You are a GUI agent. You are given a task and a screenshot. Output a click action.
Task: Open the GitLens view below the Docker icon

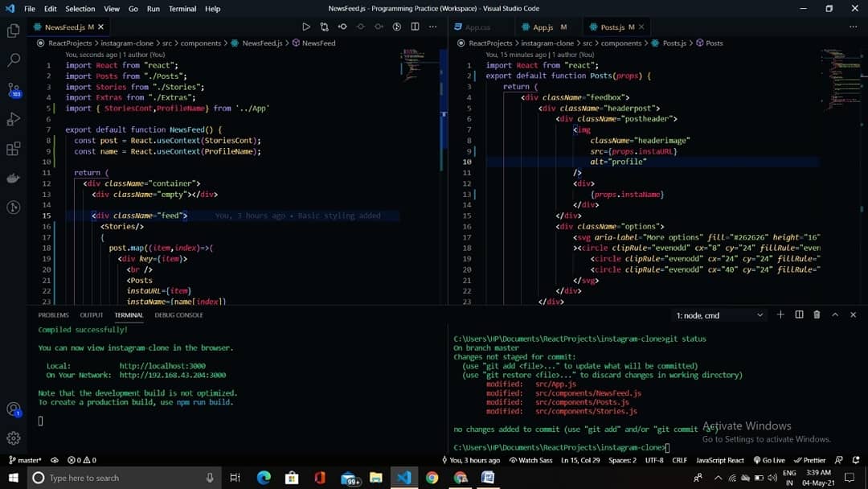pyautogui.click(x=14, y=208)
